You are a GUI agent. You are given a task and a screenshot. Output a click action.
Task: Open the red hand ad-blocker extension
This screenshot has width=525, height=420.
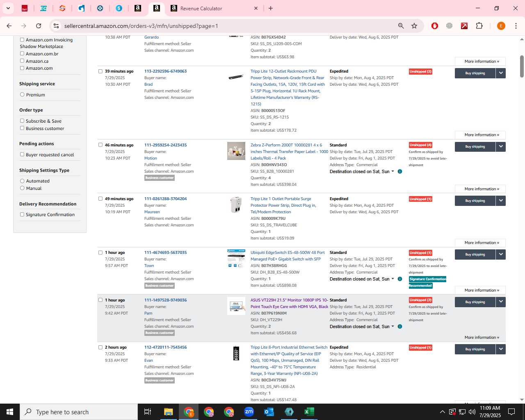(435, 26)
